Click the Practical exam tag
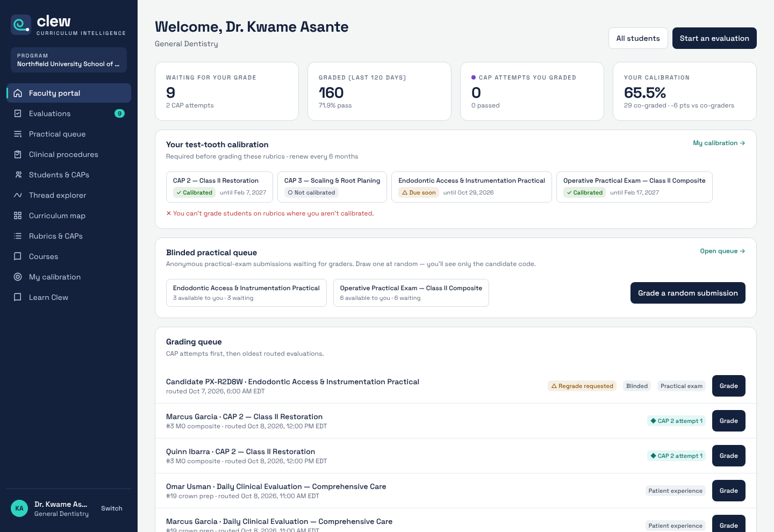Screen dimensions: 774x532 pyautogui.click(x=682, y=386)
